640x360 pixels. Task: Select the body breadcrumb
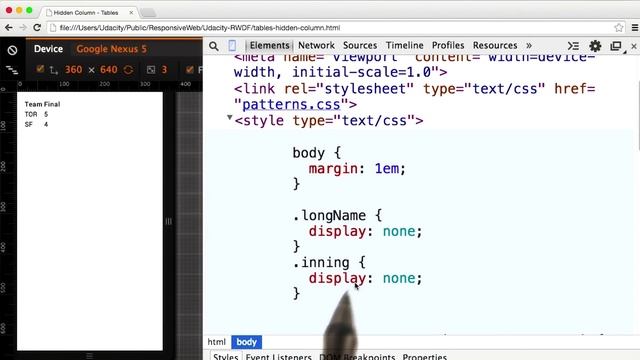[247, 342]
